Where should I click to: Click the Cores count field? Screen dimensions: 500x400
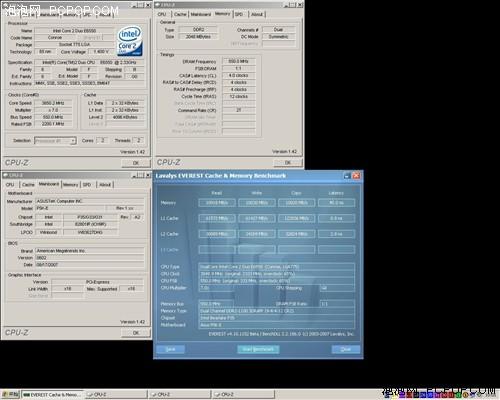[x=103, y=140]
